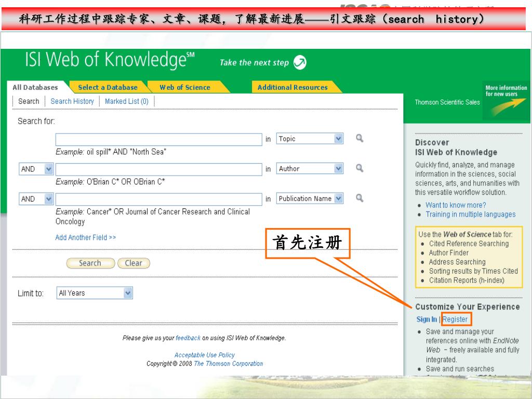Open the Want to know more? link
The height and width of the screenshot is (399, 532).
tap(456, 205)
